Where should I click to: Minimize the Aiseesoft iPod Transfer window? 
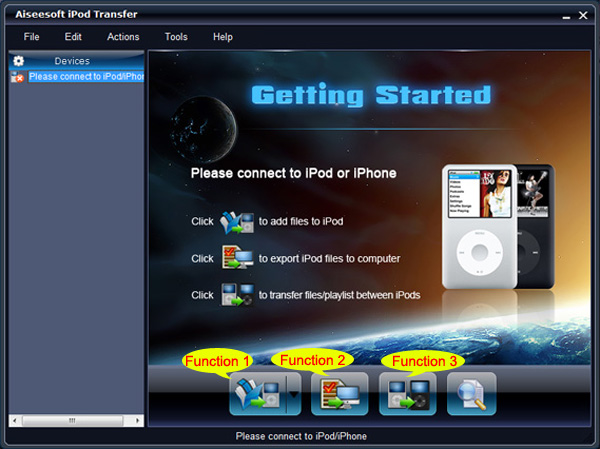(x=566, y=16)
